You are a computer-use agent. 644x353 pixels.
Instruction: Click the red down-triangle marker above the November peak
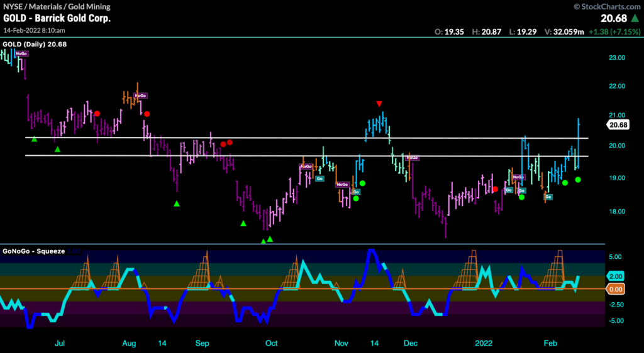coord(379,104)
